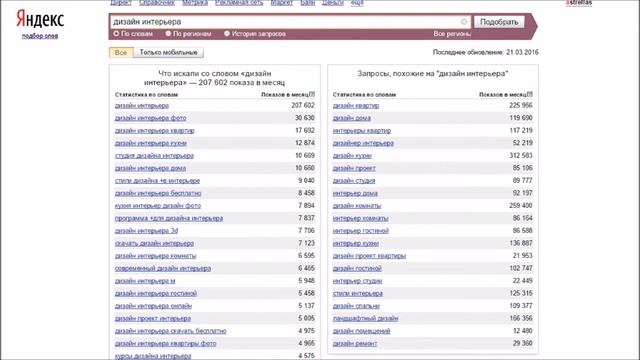Open 'стили дизайна +в интерьере' link
Screen dimensions: 640x360
pos(157,180)
